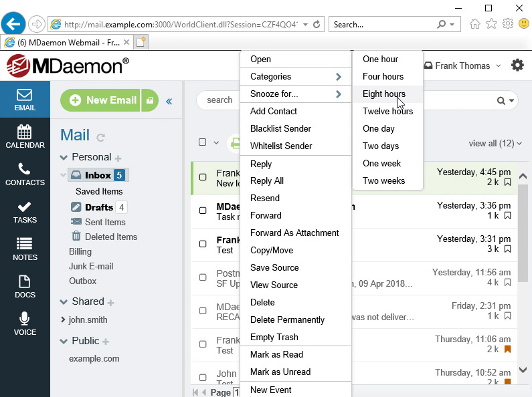
Task: Open the browser favorites star
Action: coord(491,23)
